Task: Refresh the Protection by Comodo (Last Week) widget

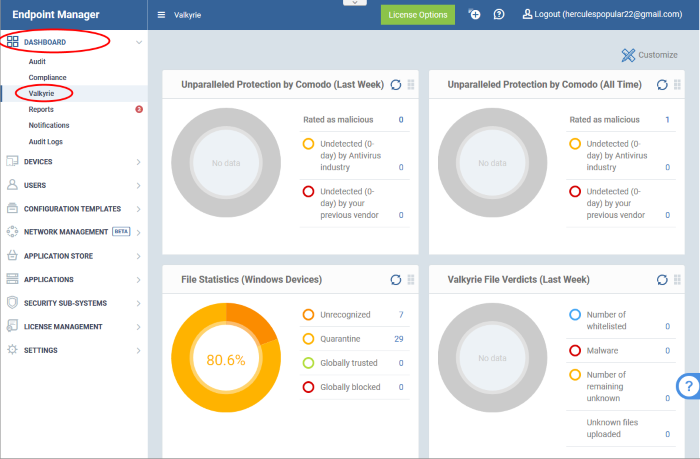Action: [x=396, y=84]
